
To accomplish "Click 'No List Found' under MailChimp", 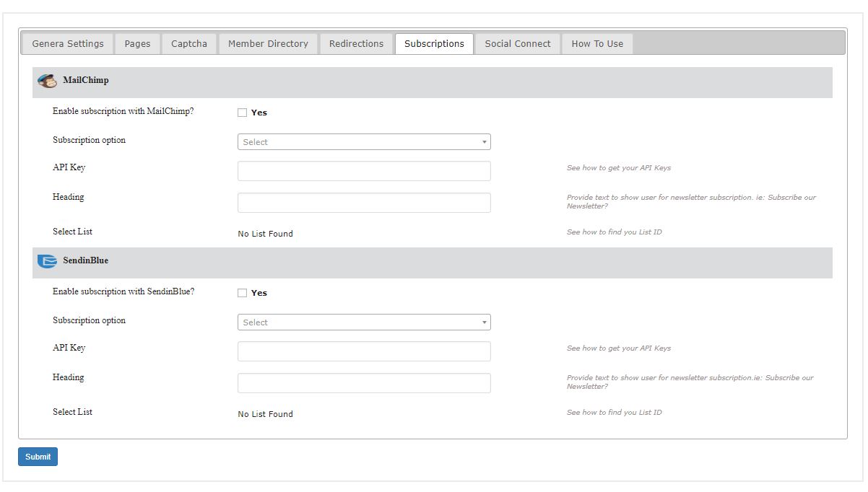I will click(265, 234).
